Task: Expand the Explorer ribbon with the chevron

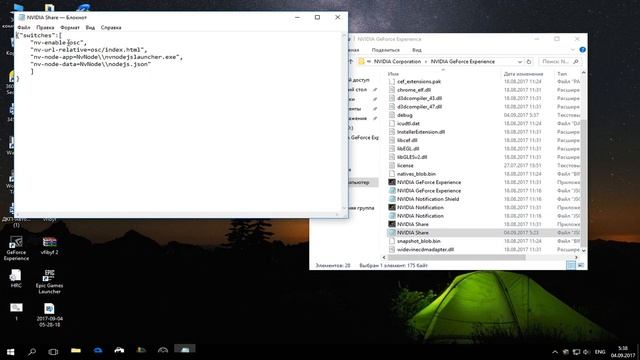Action: point(573,50)
